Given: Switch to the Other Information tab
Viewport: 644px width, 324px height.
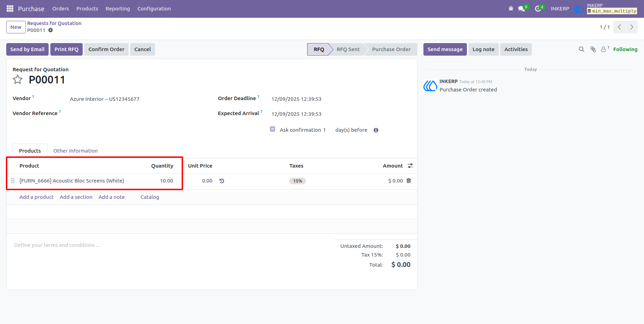Looking at the screenshot, I should click(x=75, y=151).
